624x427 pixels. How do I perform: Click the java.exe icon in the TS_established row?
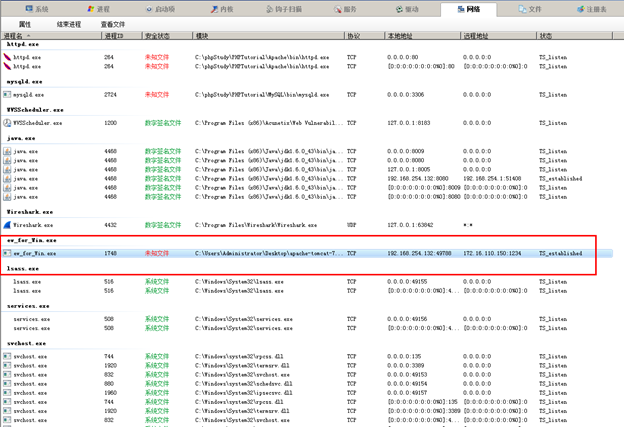point(7,179)
